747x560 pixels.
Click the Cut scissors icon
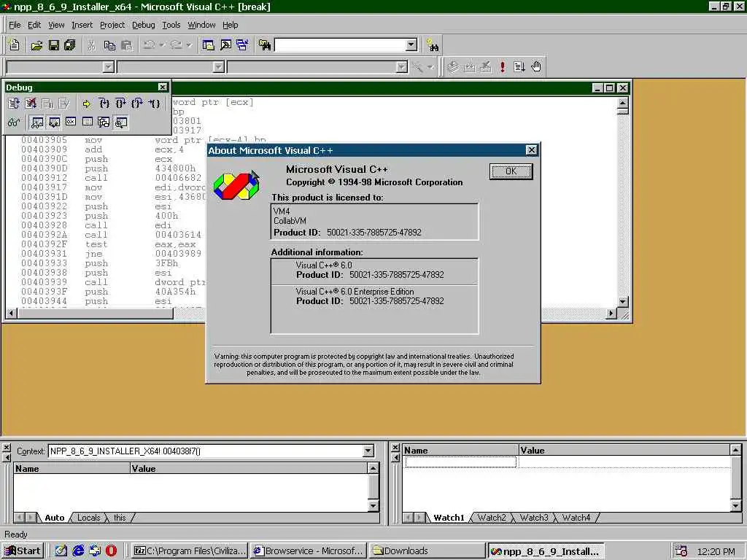click(x=91, y=45)
